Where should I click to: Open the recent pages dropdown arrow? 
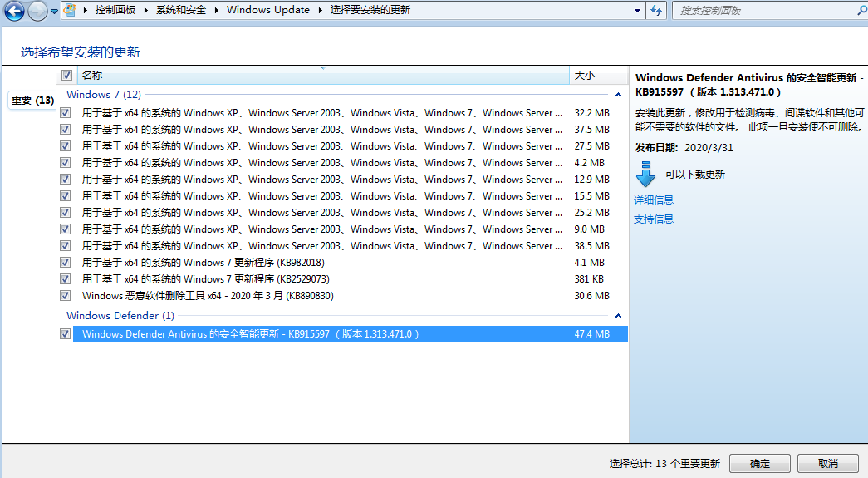tap(54, 11)
